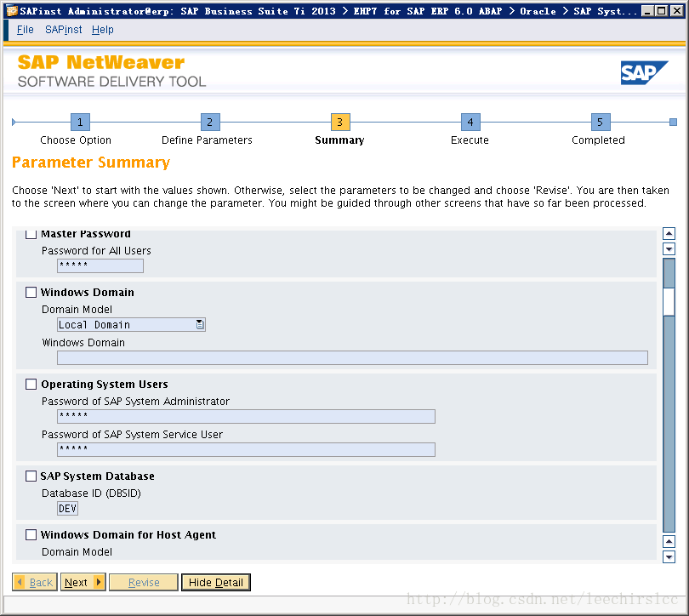
Task: Click the Windows Domain text field
Action: click(352, 357)
